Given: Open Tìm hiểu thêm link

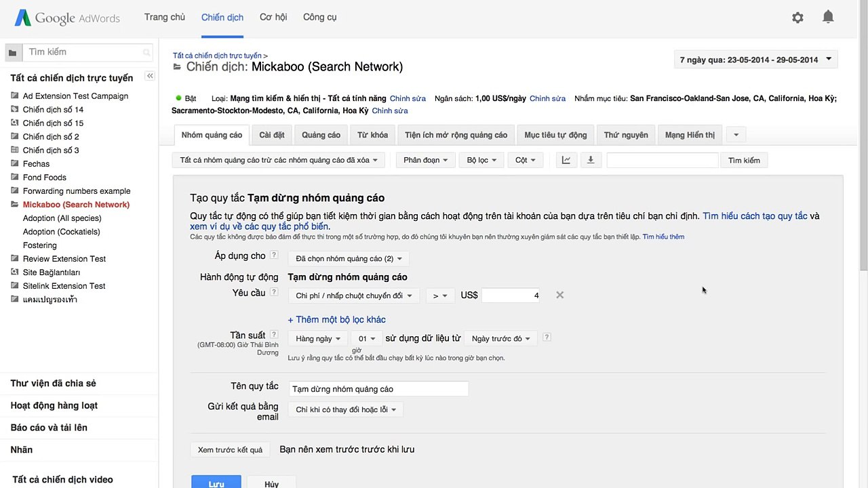Looking at the screenshot, I should tap(663, 237).
